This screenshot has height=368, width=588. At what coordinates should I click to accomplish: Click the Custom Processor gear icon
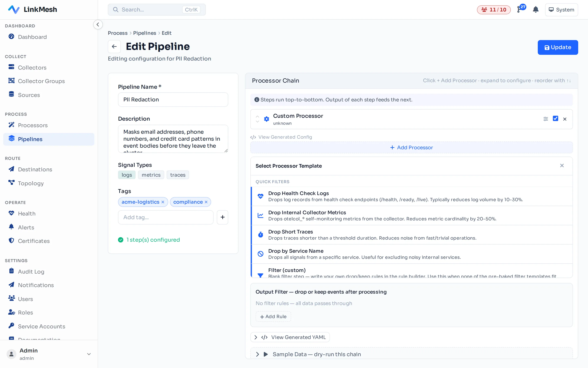click(x=267, y=119)
